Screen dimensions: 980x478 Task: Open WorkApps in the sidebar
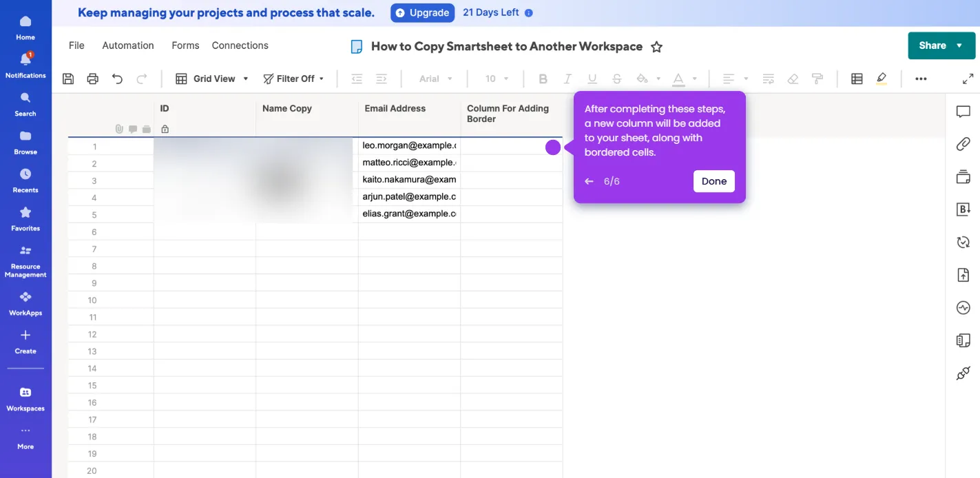click(x=25, y=303)
